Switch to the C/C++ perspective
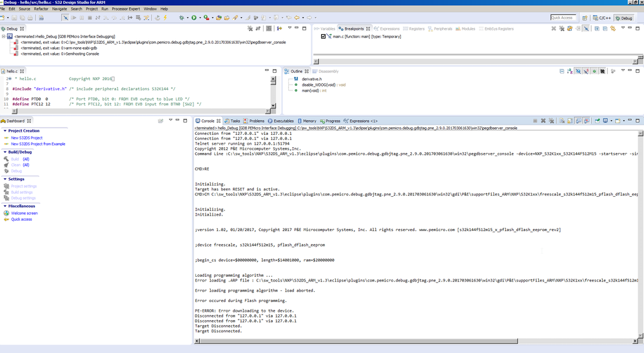 coord(602,17)
